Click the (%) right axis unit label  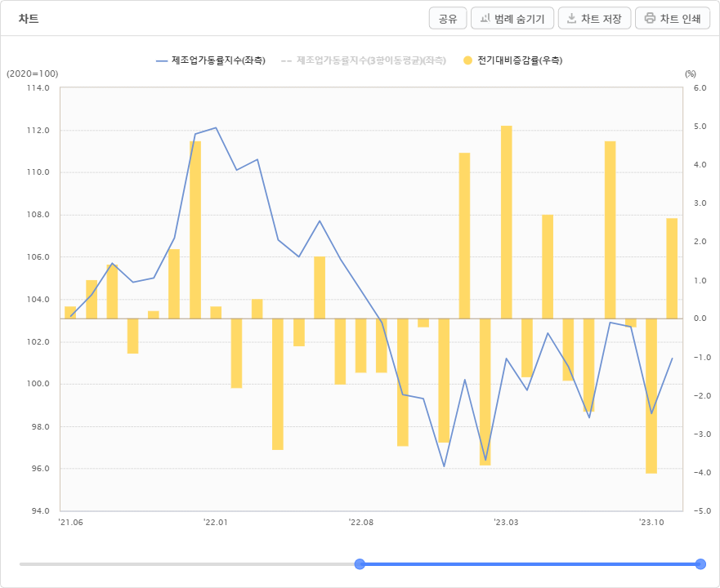[x=691, y=73]
